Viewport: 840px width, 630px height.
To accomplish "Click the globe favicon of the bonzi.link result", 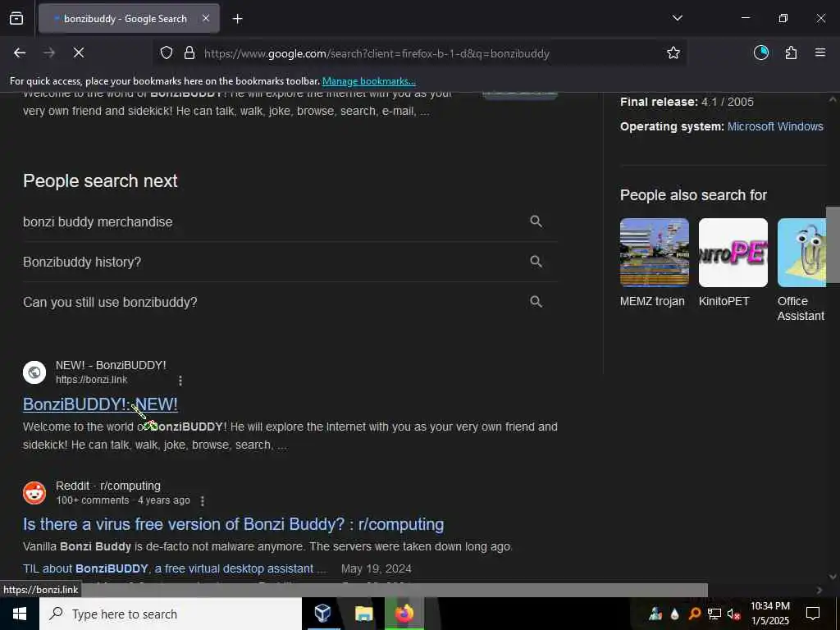I will [34, 372].
